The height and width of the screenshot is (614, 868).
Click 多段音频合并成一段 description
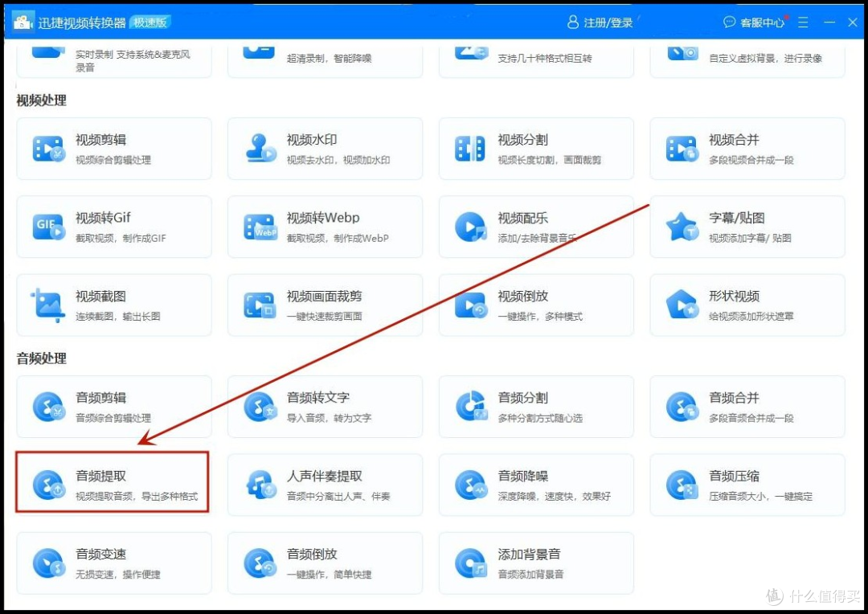coord(751,418)
